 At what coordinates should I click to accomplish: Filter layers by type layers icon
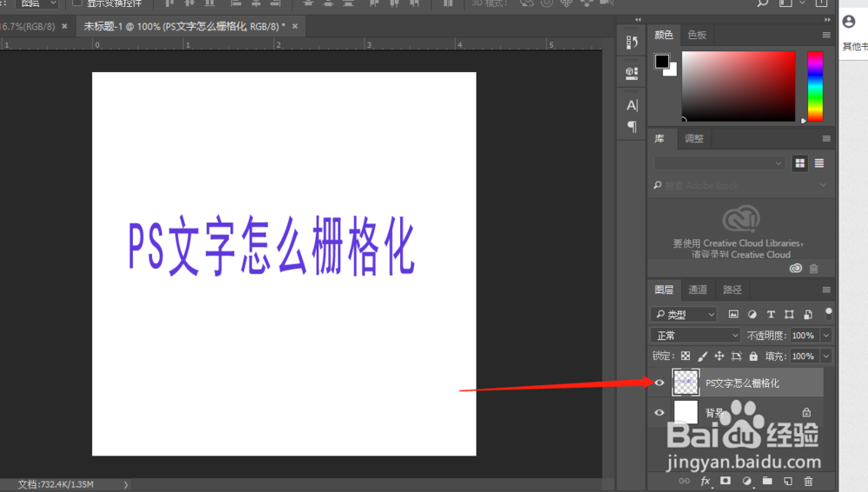(771, 314)
